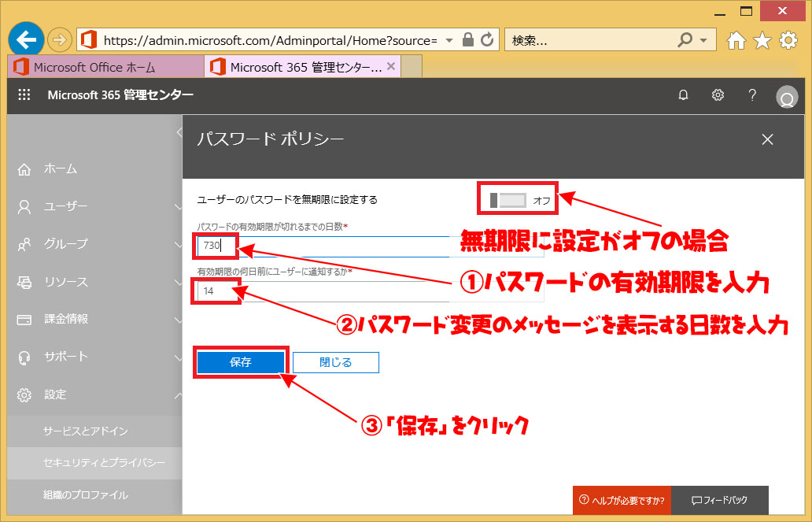The height and width of the screenshot is (522, 812).
Task: Click the リソース printer icon in sidebar
Action: click(x=24, y=282)
